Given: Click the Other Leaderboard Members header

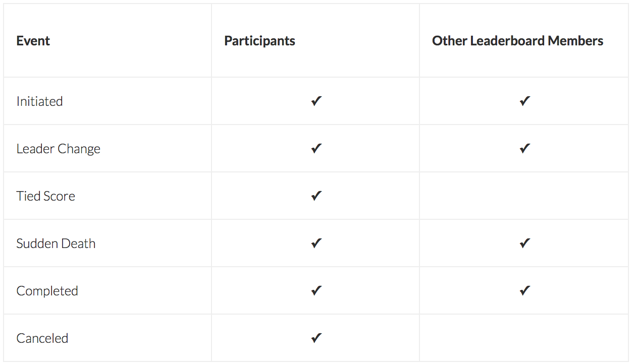Looking at the screenshot, I should tap(517, 41).
